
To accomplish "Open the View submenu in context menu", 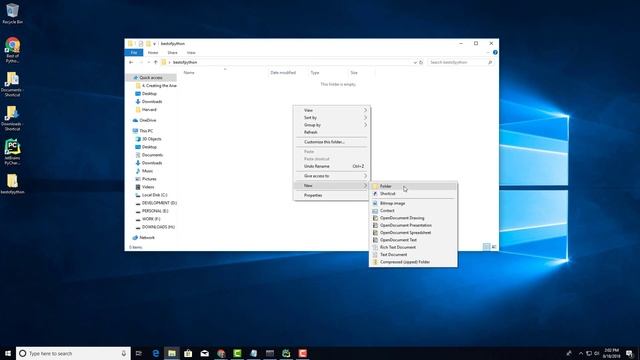I will point(331,110).
